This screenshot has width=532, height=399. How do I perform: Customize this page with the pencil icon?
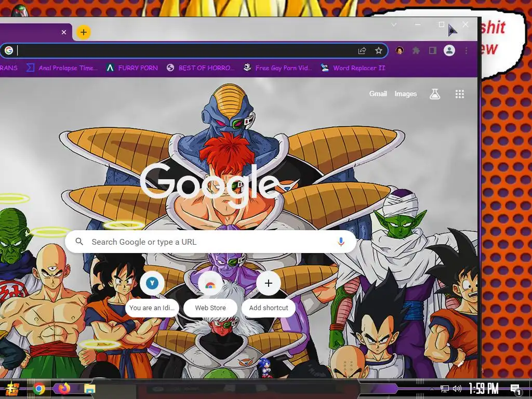click(x=460, y=364)
